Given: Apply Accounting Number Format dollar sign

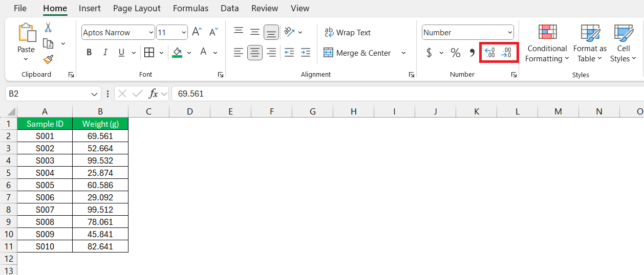Looking at the screenshot, I should (x=429, y=53).
